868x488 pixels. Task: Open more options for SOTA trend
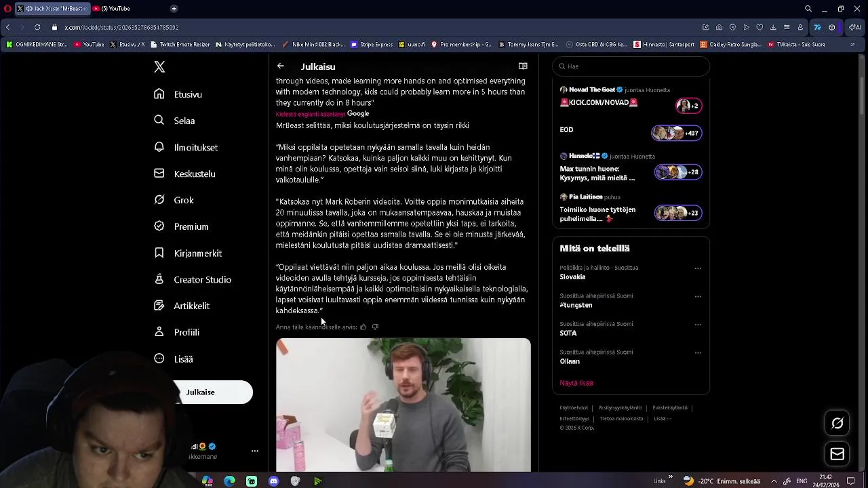(x=698, y=325)
